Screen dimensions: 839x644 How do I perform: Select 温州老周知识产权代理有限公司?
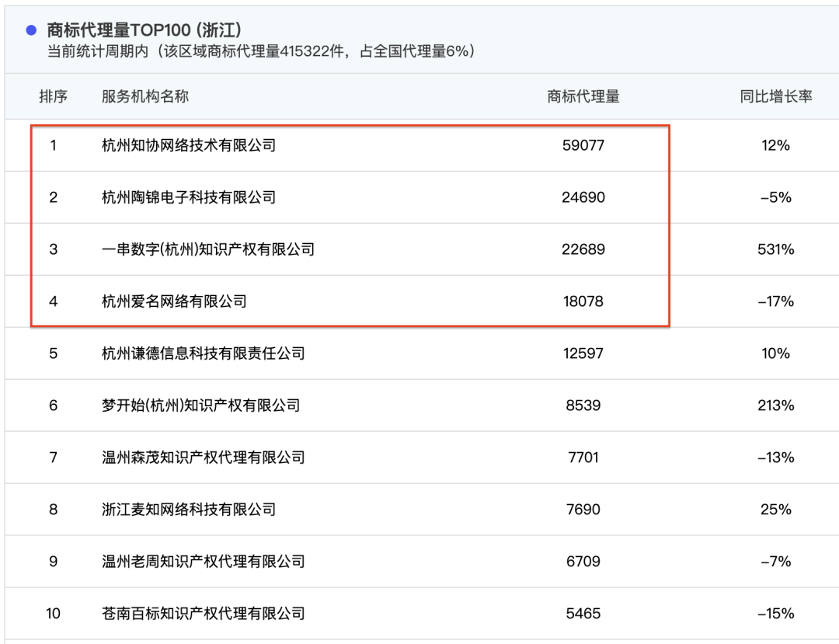(x=204, y=562)
